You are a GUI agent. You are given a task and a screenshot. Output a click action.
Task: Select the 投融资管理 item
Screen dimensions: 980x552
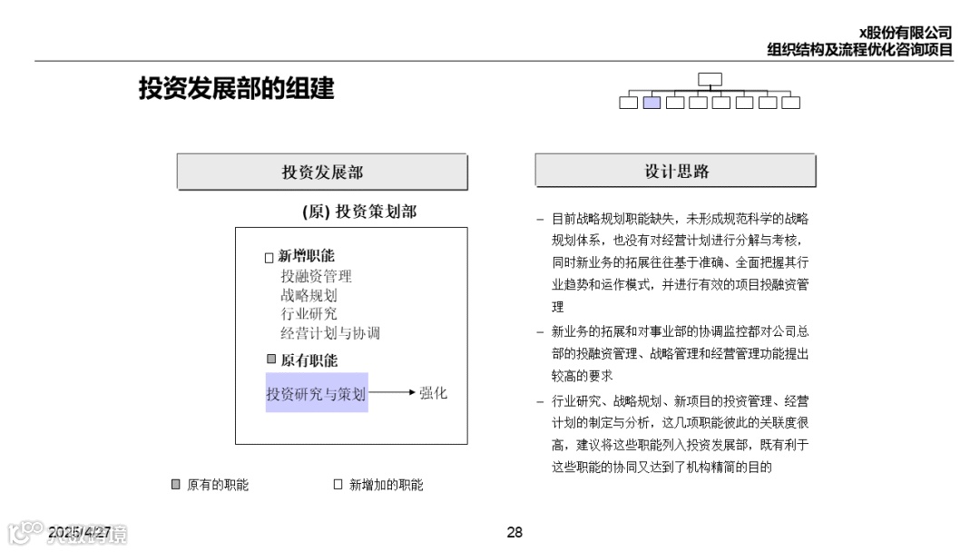317,276
